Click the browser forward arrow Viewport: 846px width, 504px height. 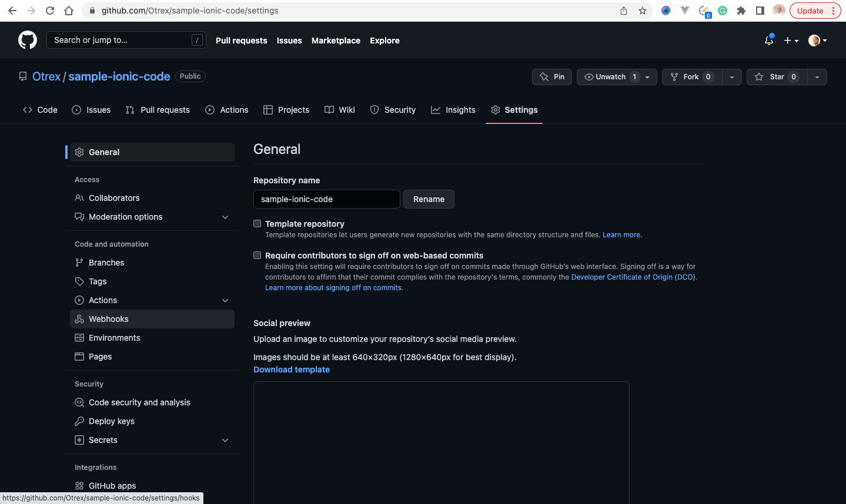[31, 11]
